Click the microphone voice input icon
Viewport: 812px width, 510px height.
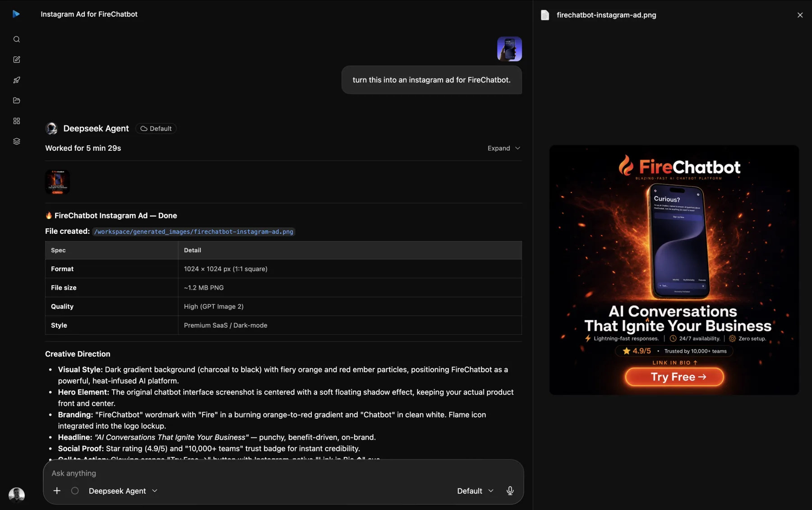510,491
